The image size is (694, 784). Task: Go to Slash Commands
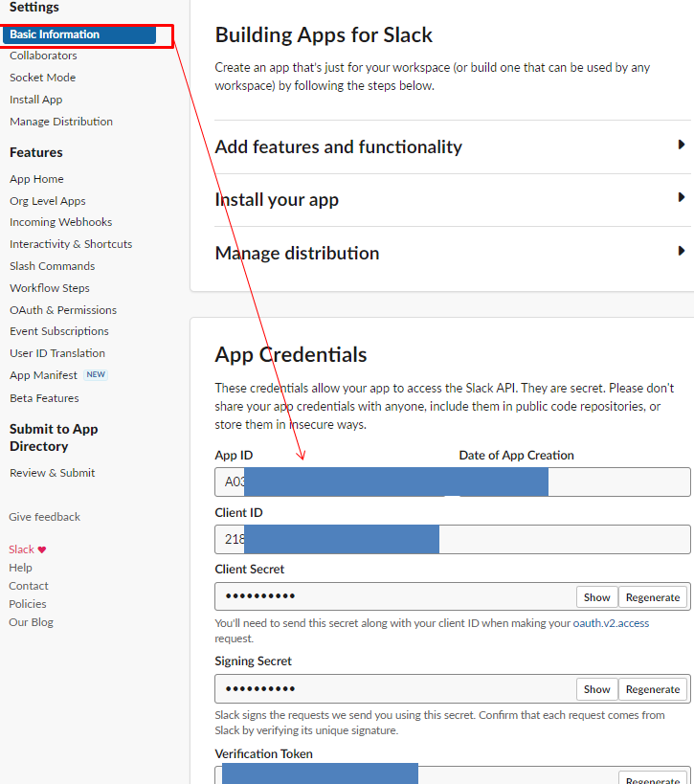[52, 266]
